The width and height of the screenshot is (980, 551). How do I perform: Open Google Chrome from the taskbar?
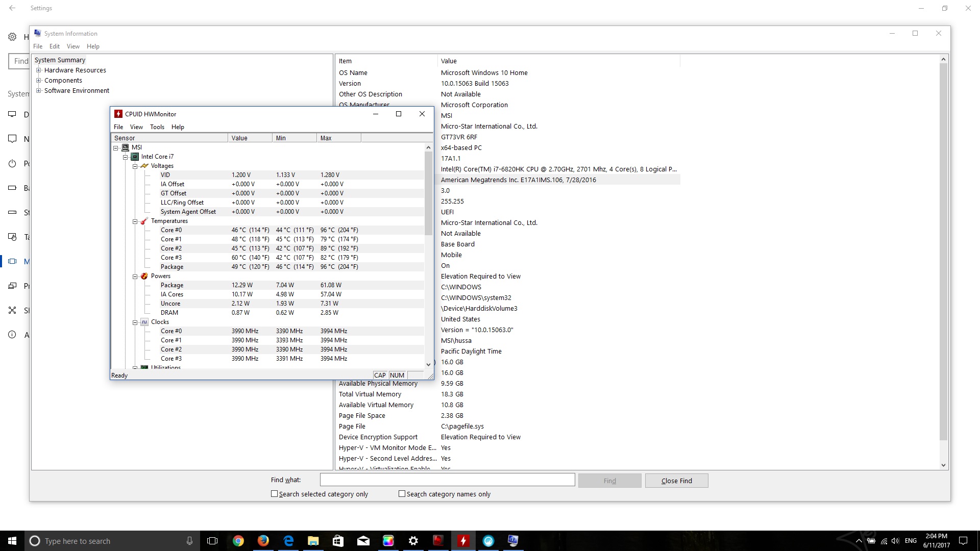238,541
